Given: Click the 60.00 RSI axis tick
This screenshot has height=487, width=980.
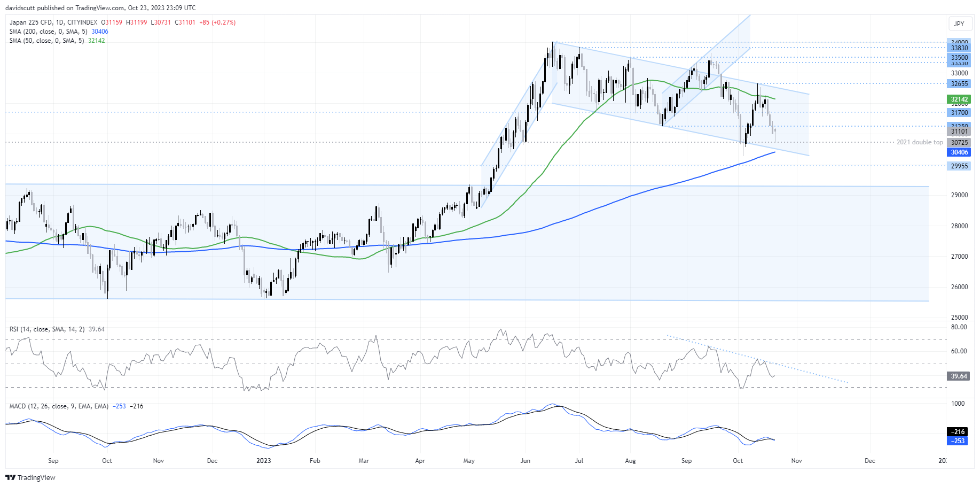Looking at the screenshot, I should click(x=959, y=351).
